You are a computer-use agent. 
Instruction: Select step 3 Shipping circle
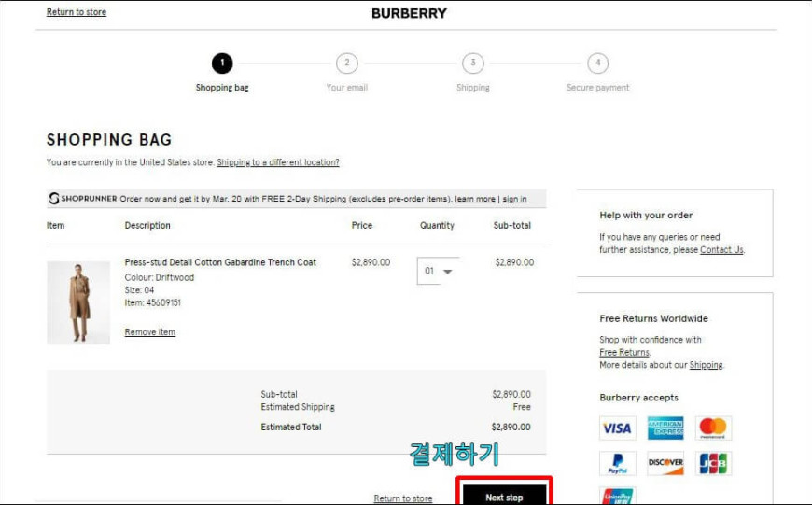(x=473, y=63)
